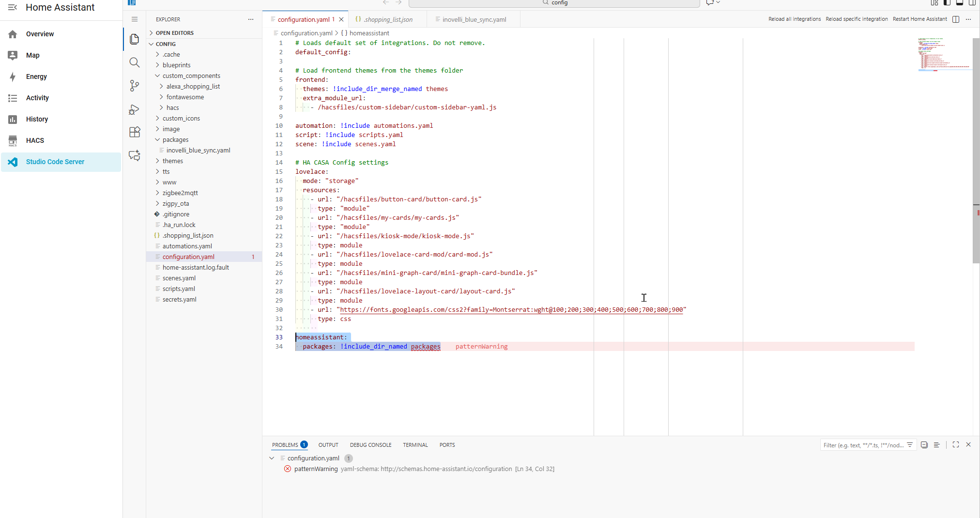Open the Ports panel tab
980x518 pixels.
click(x=447, y=445)
